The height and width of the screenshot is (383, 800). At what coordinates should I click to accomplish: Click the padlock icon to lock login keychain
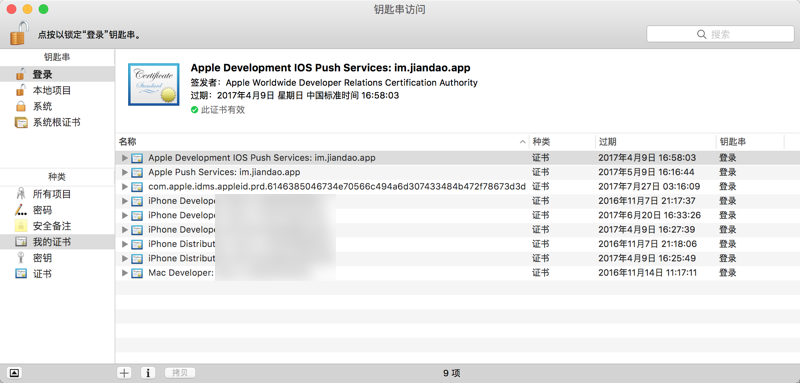coord(18,33)
